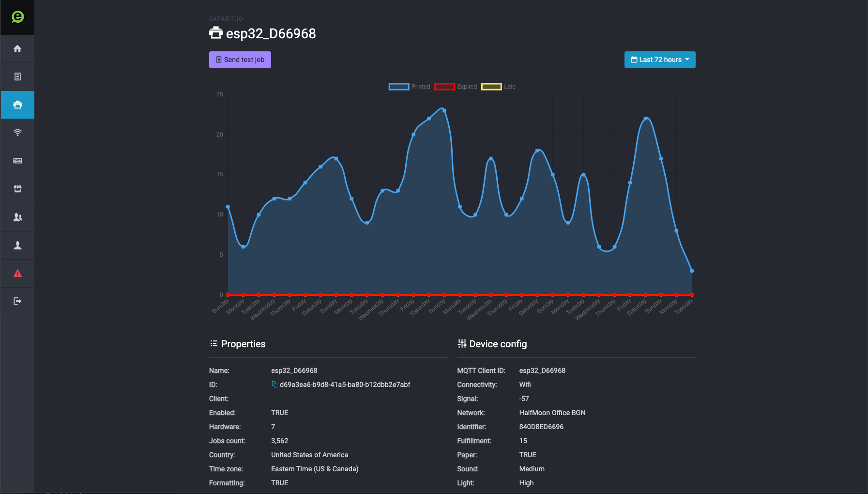
Task: Click the last Printed data point on chart
Action: pos(692,271)
